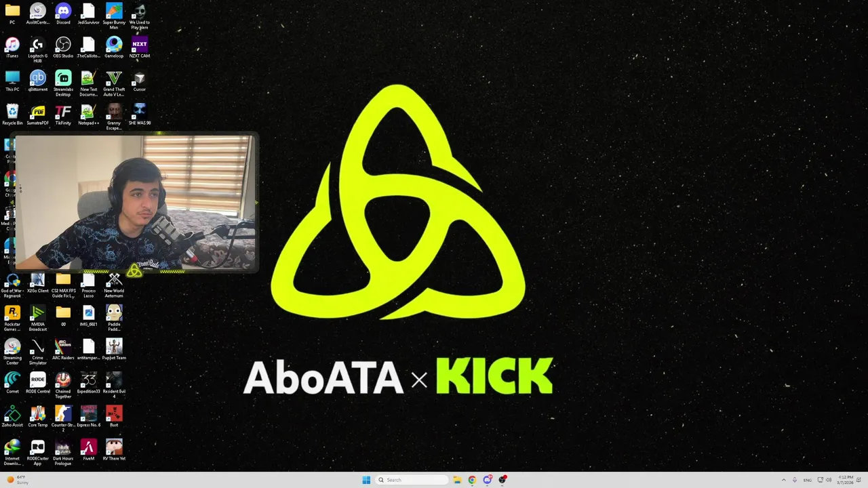Launch New World Aeternum shortcut
This screenshot has height=488, width=868.
114,285
